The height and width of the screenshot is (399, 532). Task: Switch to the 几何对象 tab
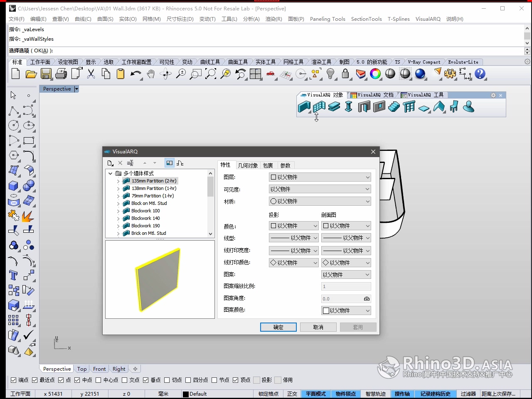click(248, 165)
